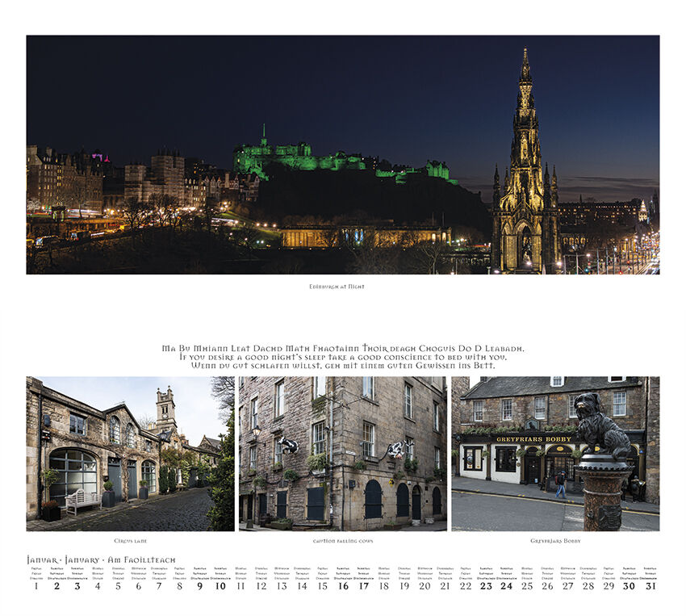The width and height of the screenshot is (686, 616).
Task: Select day 26 in the calendar strip
Action: point(547,586)
